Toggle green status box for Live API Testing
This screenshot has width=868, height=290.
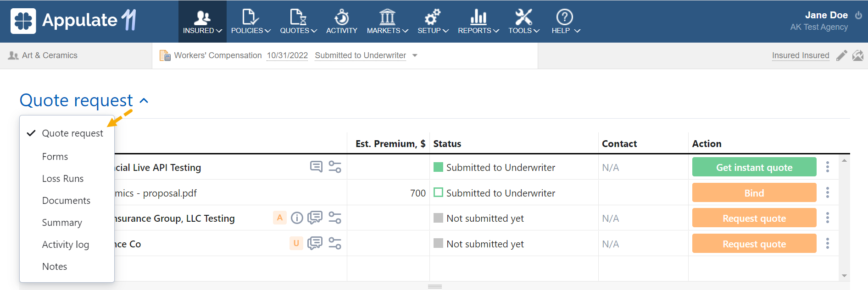pyautogui.click(x=438, y=167)
